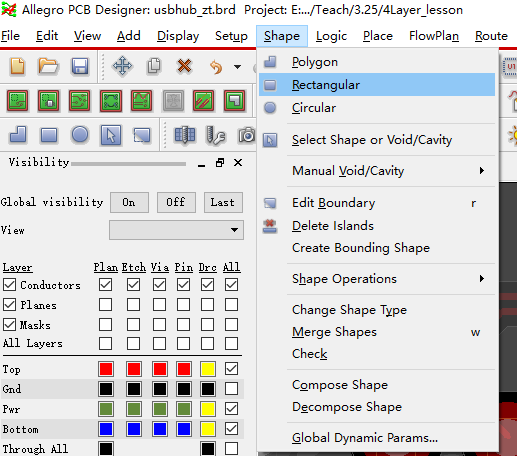Click the Delete X toolbar icon

pos(184,66)
